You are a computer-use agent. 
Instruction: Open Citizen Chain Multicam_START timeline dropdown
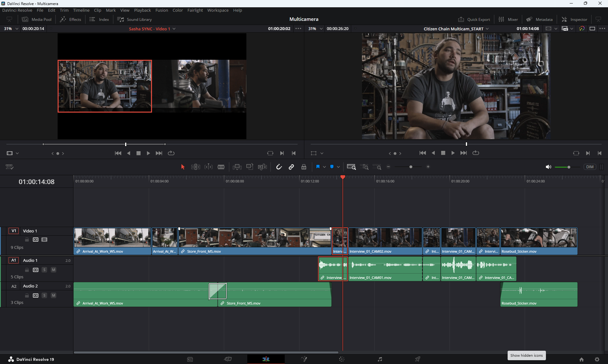[x=487, y=29]
